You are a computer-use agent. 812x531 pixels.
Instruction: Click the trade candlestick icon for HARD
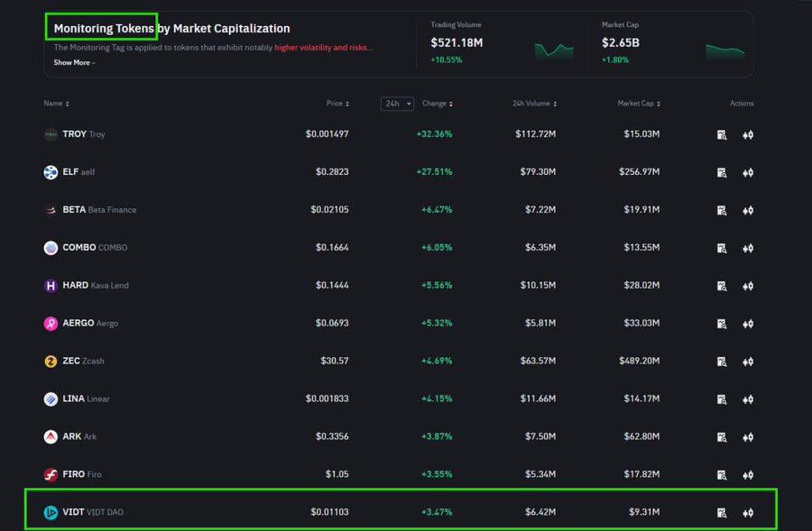click(748, 286)
